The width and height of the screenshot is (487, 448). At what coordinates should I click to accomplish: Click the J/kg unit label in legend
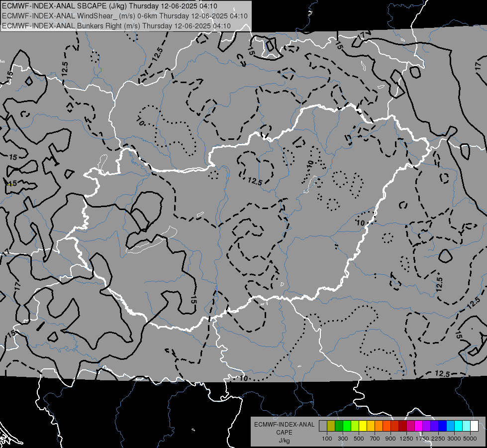284,441
